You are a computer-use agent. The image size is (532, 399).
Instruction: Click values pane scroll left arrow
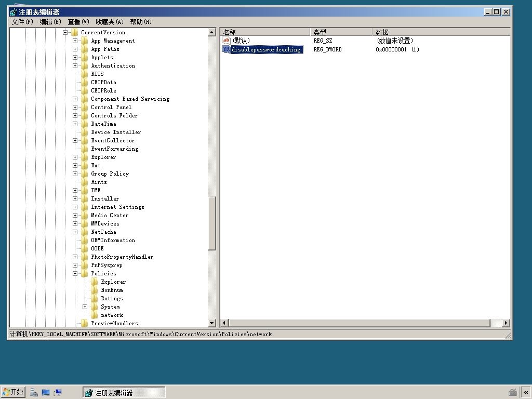click(x=224, y=323)
